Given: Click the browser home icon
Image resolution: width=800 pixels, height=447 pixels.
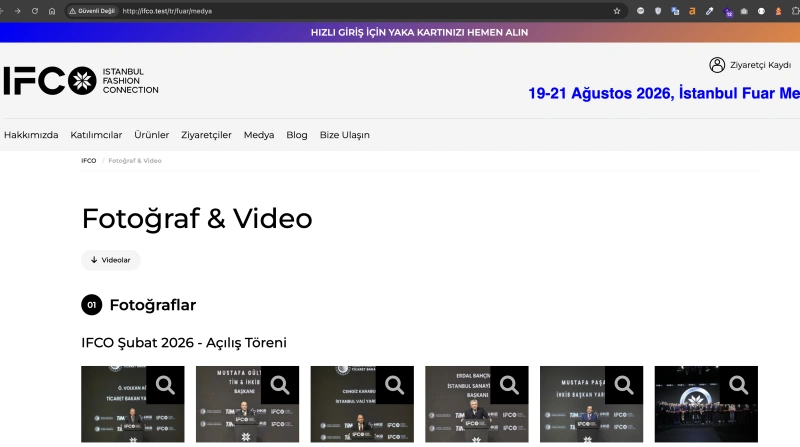Looking at the screenshot, I should click(52, 11).
